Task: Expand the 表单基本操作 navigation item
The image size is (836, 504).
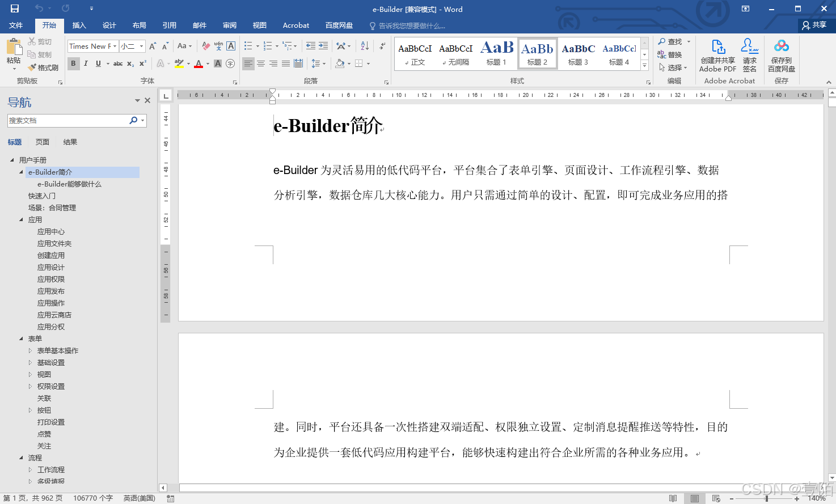Action: coord(31,350)
